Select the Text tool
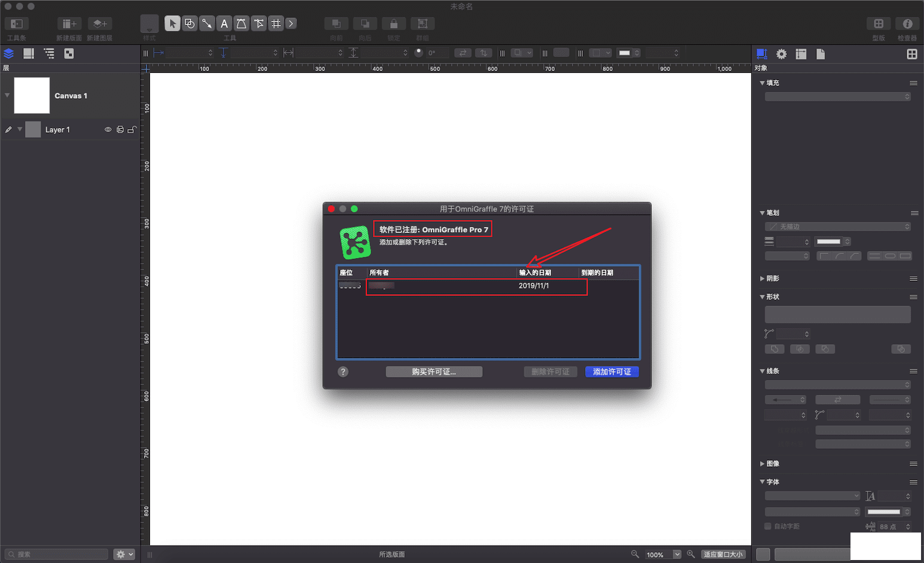The width and height of the screenshot is (924, 563). click(x=224, y=24)
